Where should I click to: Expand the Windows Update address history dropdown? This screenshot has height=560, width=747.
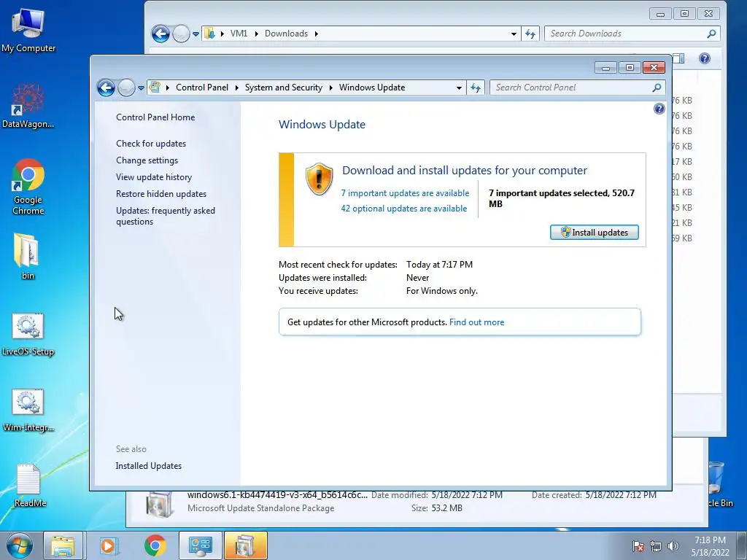click(x=459, y=88)
